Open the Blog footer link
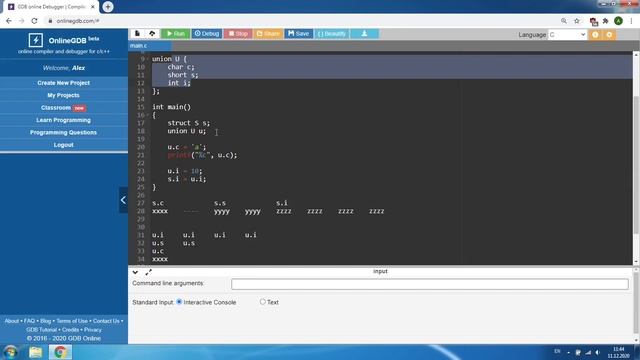The height and width of the screenshot is (360, 640). [46, 321]
